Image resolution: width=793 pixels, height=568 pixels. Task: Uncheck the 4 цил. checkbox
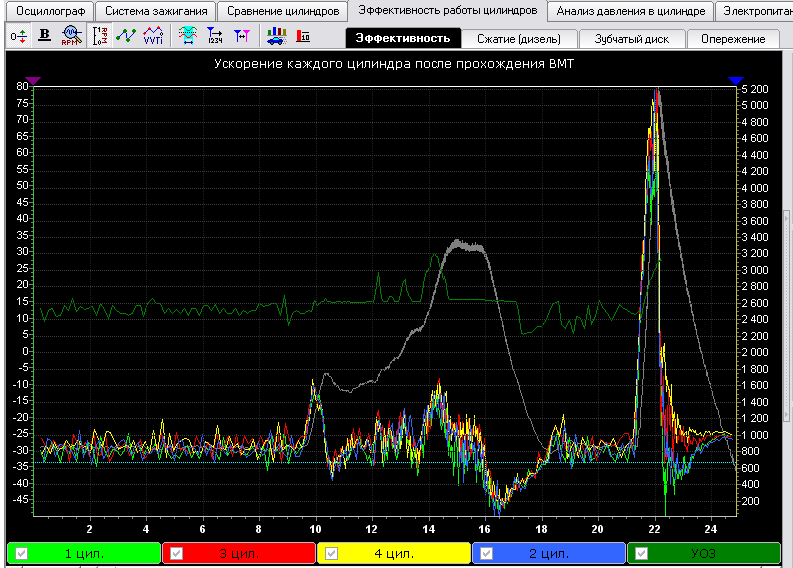331,553
